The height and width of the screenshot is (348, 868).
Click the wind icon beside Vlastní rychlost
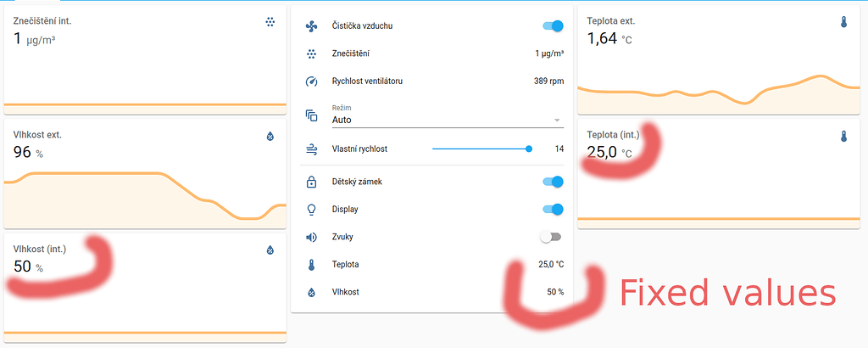[x=311, y=149]
